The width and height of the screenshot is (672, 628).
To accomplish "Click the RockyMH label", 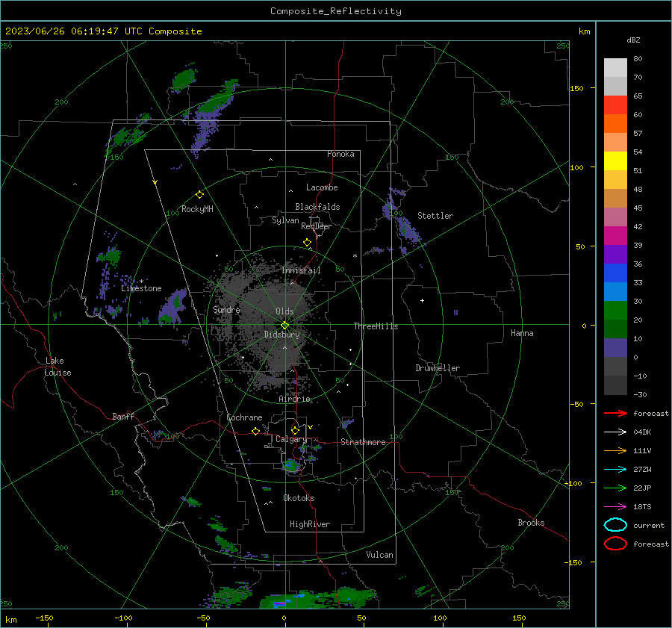I will tap(197, 209).
